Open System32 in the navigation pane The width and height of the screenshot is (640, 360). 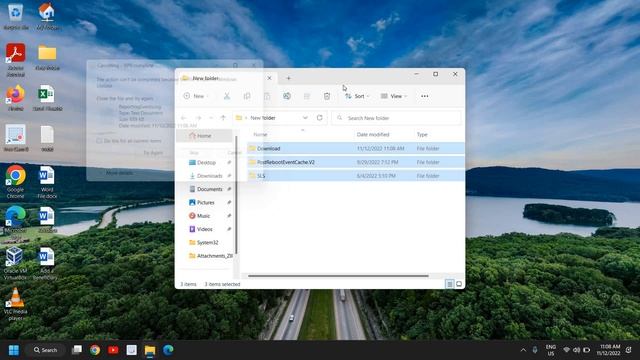click(207, 242)
